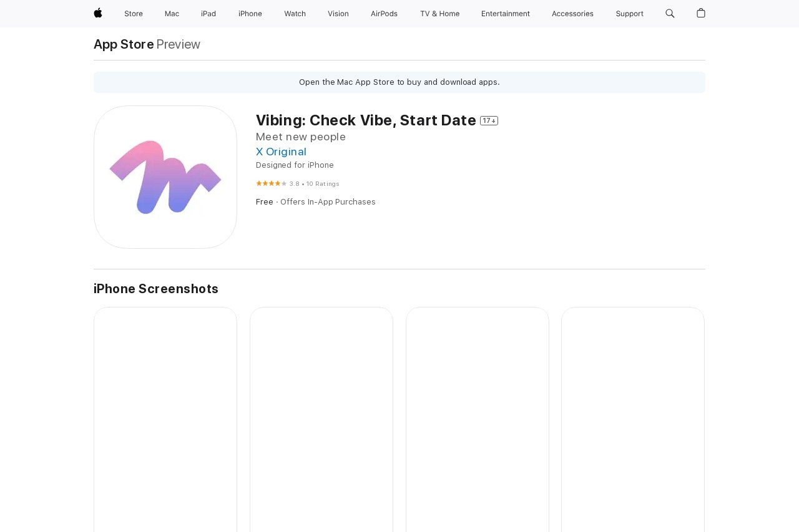The width and height of the screenshot is (799, 532).
Task: Open the search magnifier icon
Action: tap(670, 13)
